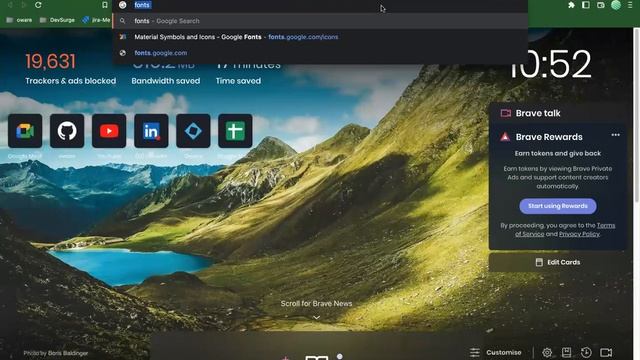Image resolution: width=640 pixels, height=360 pixels.
Task: Click 'Time saved' label
Action: tap(238, 81)
